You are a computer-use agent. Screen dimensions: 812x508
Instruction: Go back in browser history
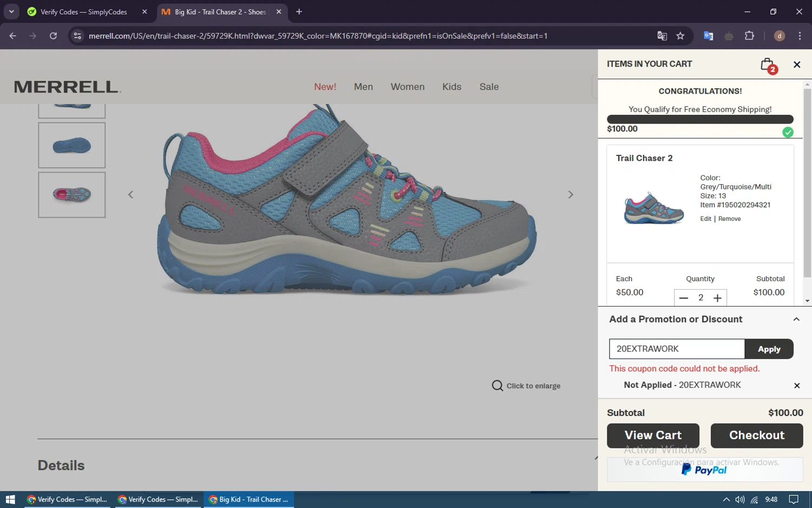click(12, 36)
